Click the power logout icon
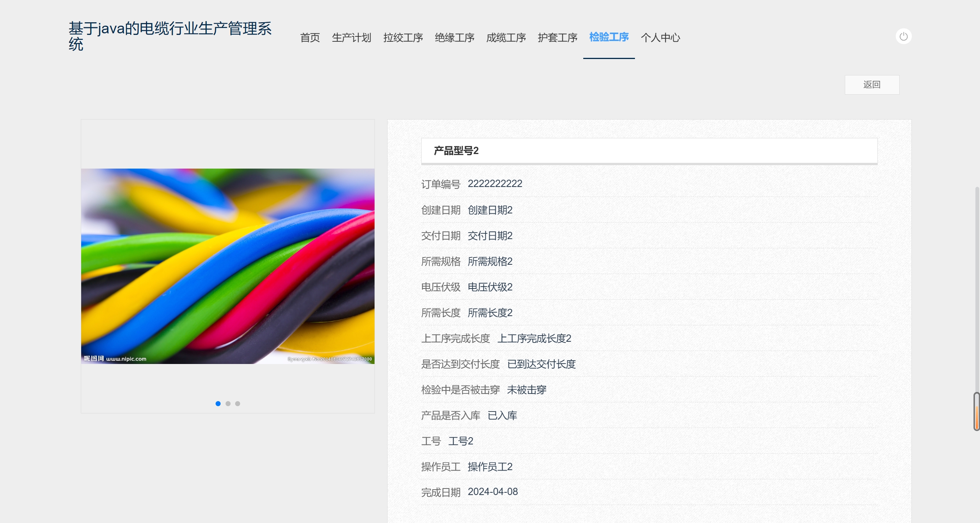This screenshot has width=980, height=523. point(903,36)
